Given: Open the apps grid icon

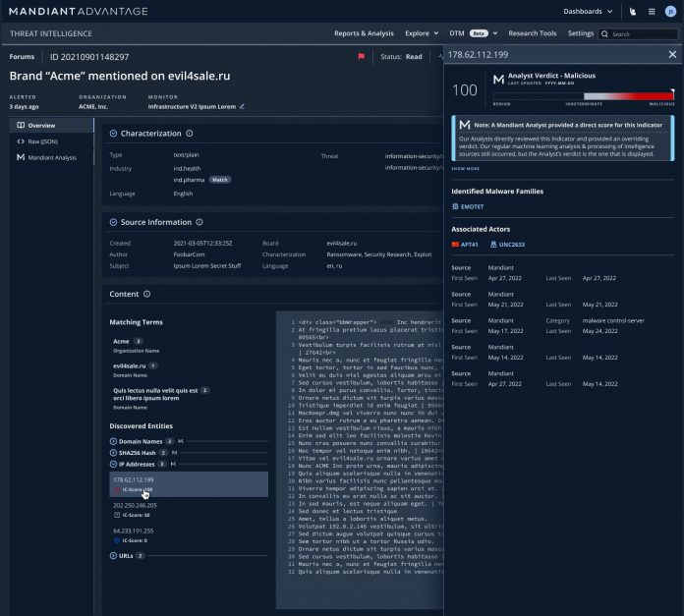Looking at the screenshot, I should (652, 12).
